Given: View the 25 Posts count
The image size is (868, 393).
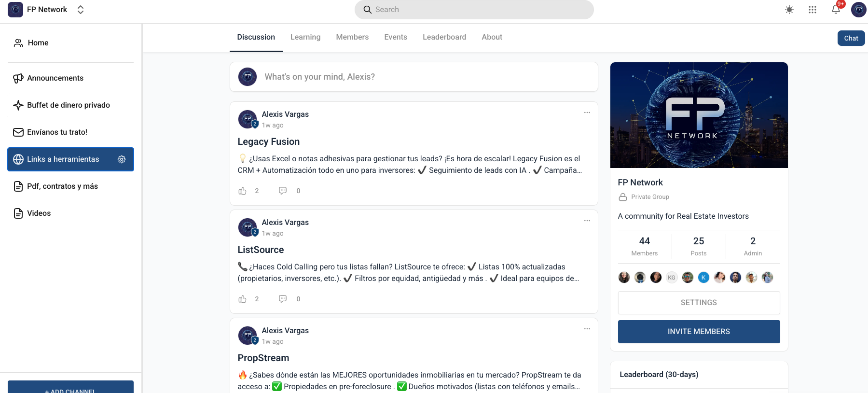Looking at the screenshot, I should pyautogui.click(x=699, y=246).
